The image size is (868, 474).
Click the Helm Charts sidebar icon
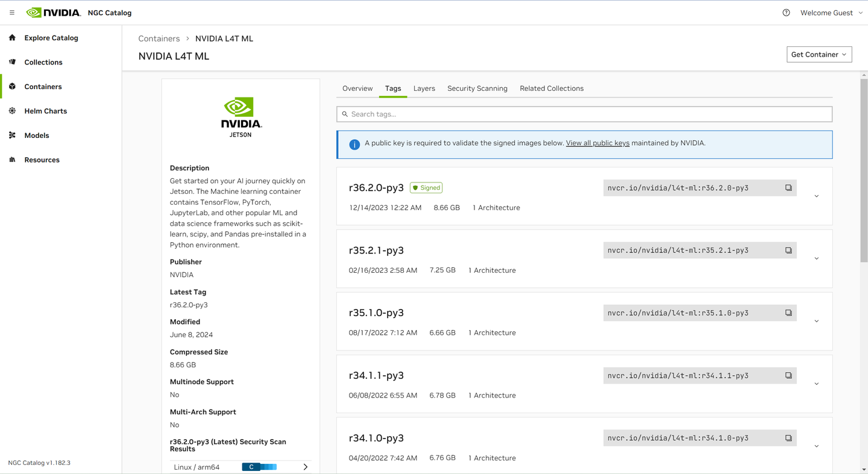(x=12, y=111)
